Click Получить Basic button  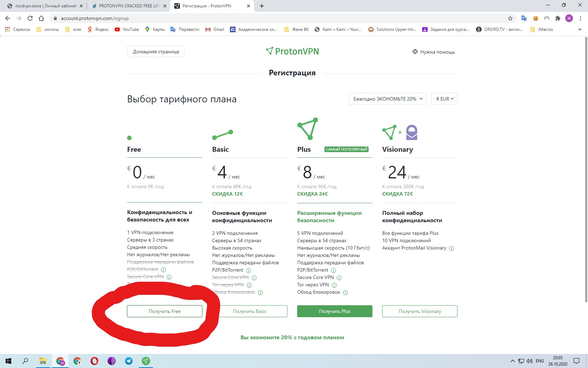click(x=250, y=311)
